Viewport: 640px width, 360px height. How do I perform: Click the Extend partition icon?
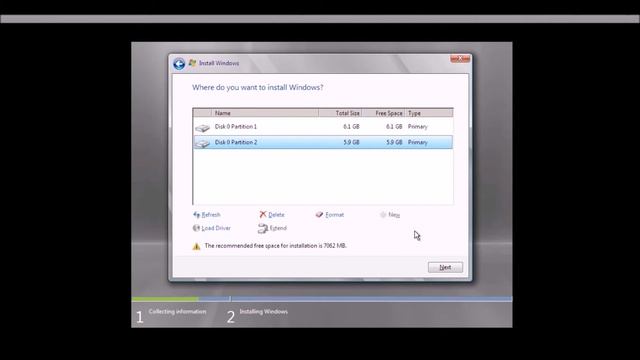tap(262, 229)
